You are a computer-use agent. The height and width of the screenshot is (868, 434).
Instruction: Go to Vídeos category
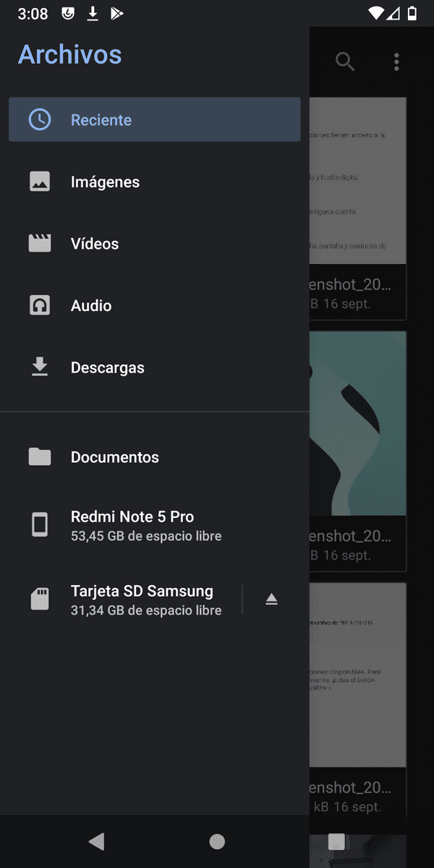[154, 244]
